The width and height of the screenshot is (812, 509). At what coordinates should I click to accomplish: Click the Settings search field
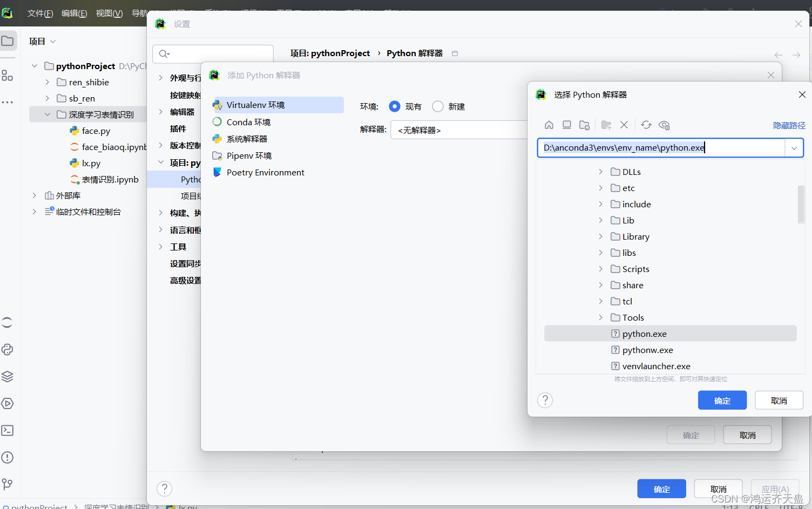click(213, 54)
